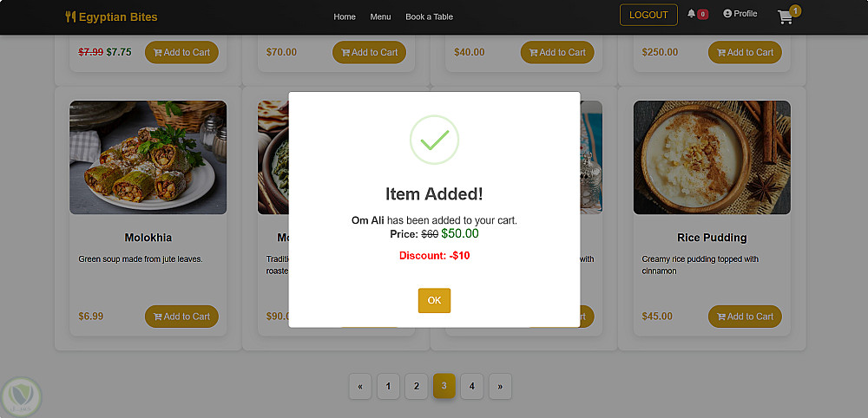Viewport: 868px width, 418px height.
Task: Click the Rice Pudding photo
Action: coord(712,157)
